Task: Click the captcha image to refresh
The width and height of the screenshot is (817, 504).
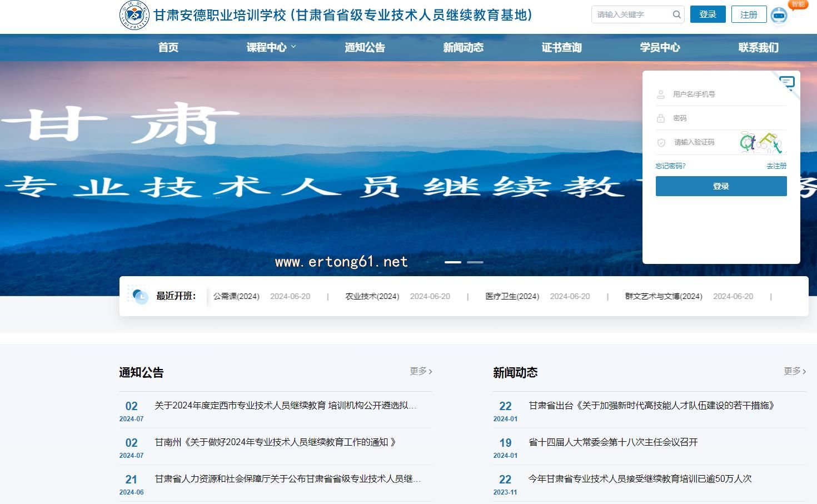Action: pos(761,143)
